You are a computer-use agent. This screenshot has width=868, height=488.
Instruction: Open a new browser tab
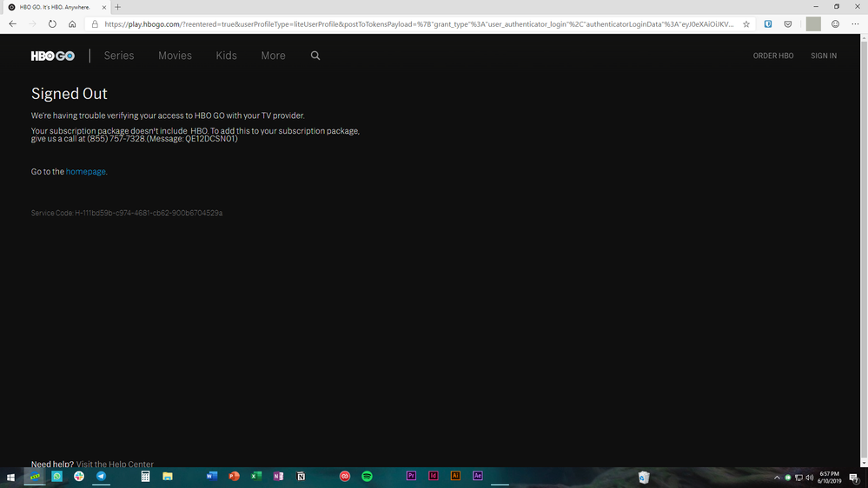click(118, 7)
